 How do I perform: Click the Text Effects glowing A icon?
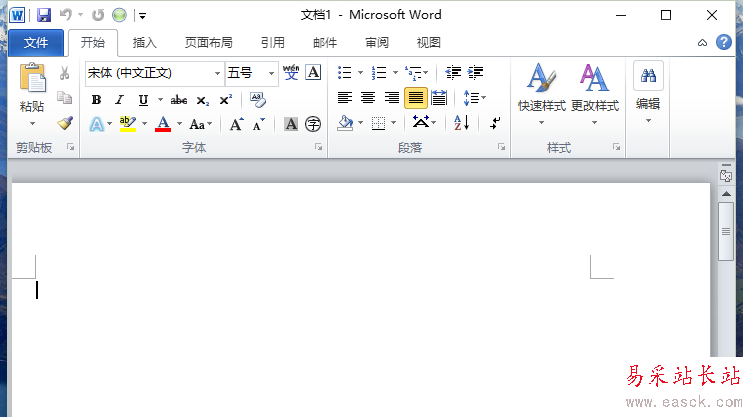point(97,124)
